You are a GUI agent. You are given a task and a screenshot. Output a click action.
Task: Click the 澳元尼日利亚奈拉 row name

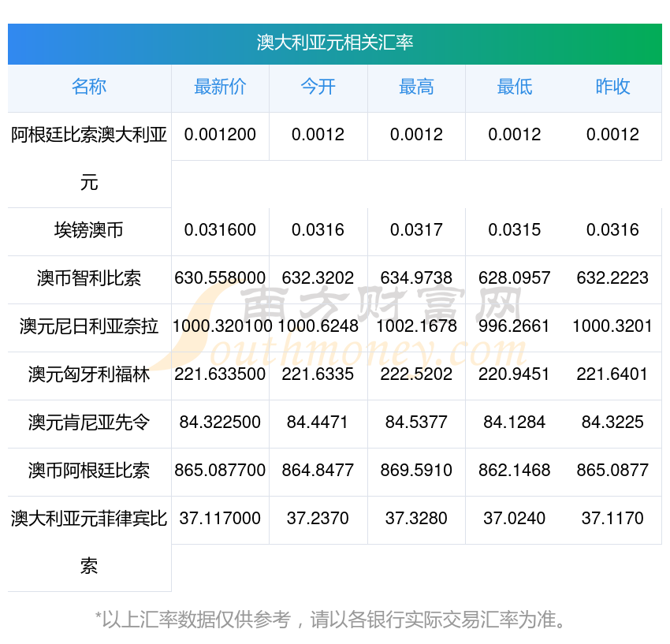coord(89,326)
